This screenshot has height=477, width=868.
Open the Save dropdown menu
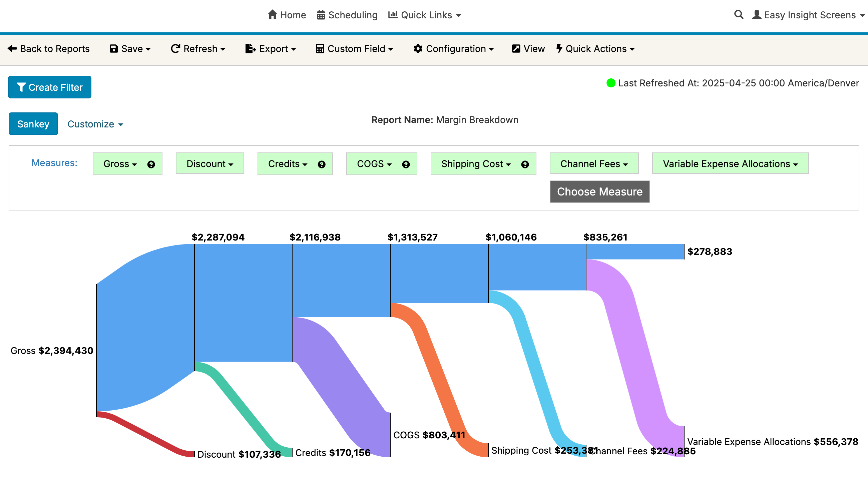tap(130, 49)
